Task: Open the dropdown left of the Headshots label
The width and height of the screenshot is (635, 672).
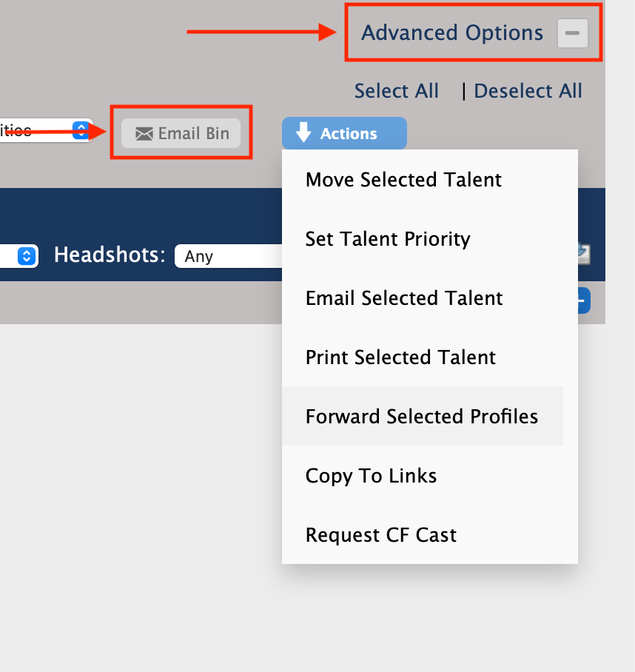Action: pyautogui.click(x=19, y=256)
